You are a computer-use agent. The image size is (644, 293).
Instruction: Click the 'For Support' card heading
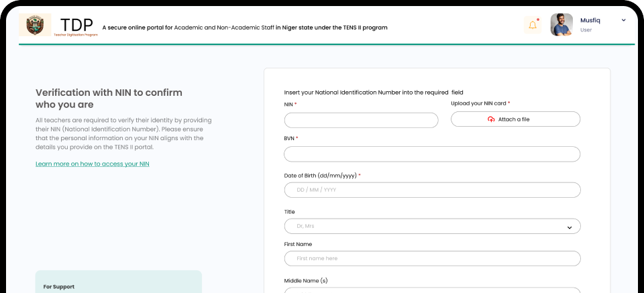(59, 287)
